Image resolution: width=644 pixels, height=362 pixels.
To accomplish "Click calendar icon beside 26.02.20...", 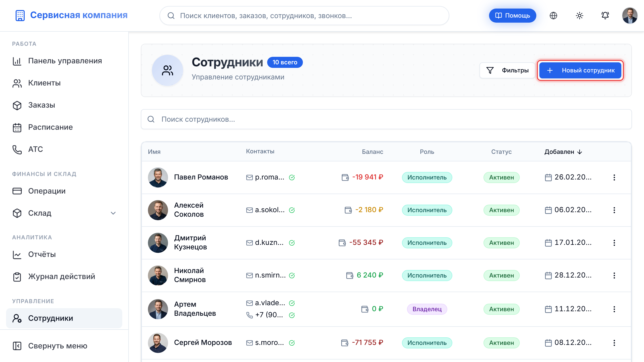I will click(x=548, y=177).
